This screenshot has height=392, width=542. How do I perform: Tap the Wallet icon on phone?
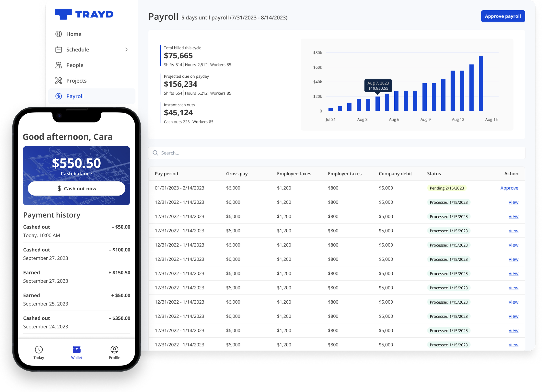[x=77, y=350]
